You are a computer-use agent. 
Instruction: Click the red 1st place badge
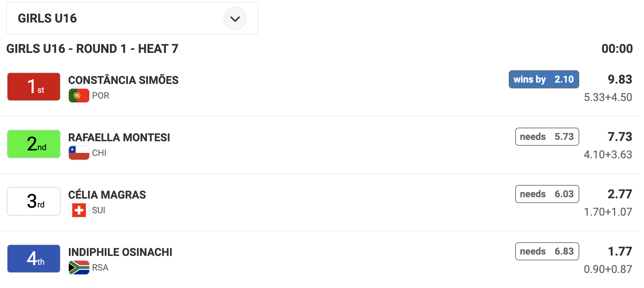tap(34, 87)
